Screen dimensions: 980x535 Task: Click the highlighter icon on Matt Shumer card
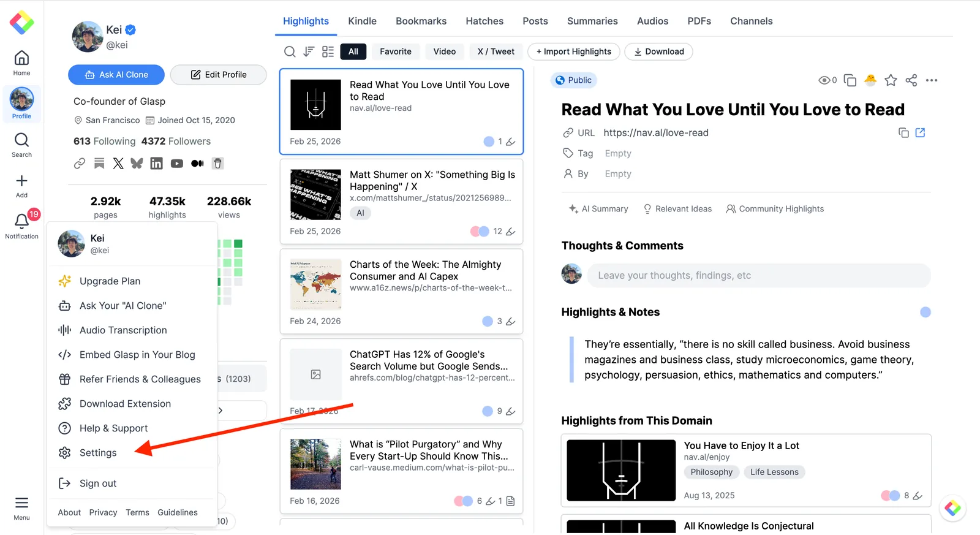(x=511, y=232)
